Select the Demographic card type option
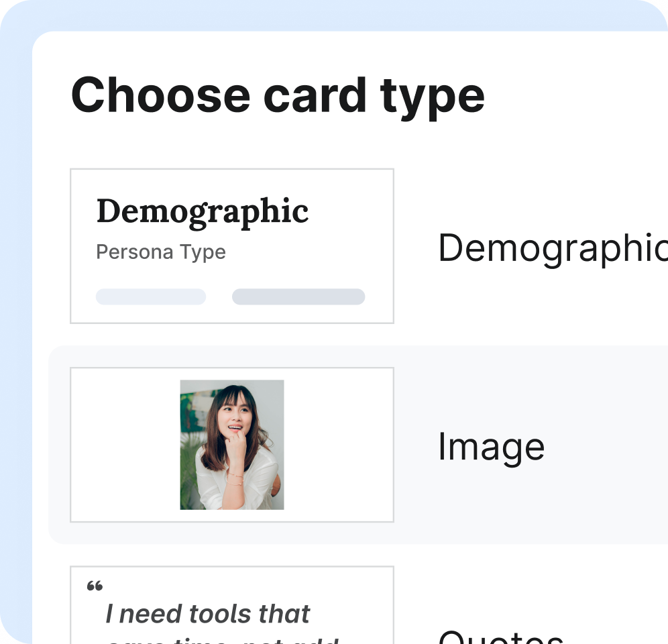The image size is (668, 644). click(231, 246)
